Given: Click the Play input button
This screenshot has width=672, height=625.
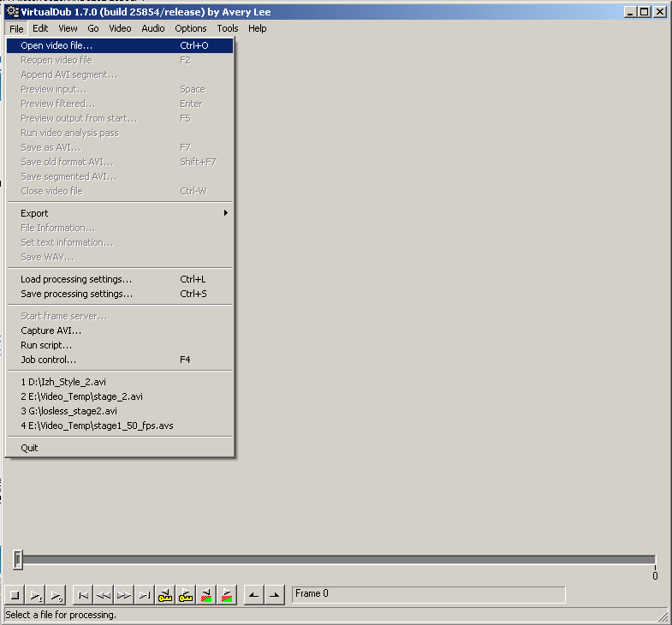Looking at the screenshot, I should pos(36,595).
